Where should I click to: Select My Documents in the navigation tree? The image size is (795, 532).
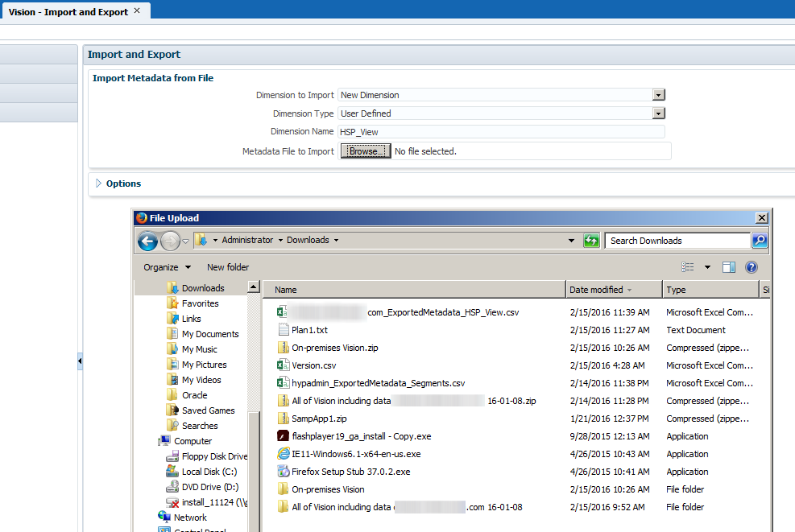[x=210, y=334]
